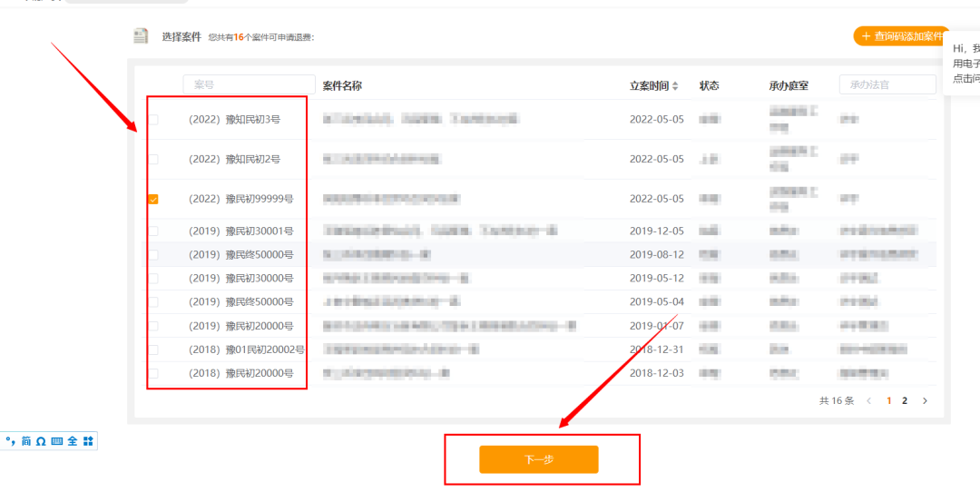Open the IME toolbox grid icon

[88, 441]
